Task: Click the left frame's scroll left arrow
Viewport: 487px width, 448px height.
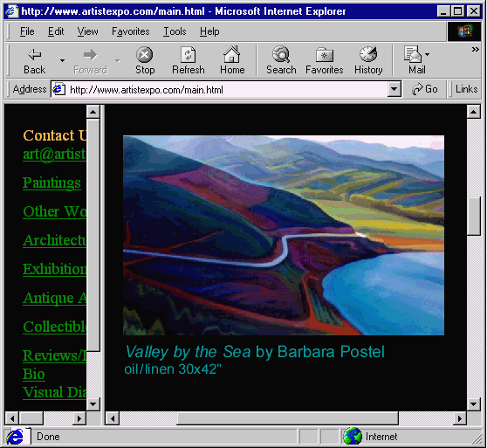Action: pos(12,418)
